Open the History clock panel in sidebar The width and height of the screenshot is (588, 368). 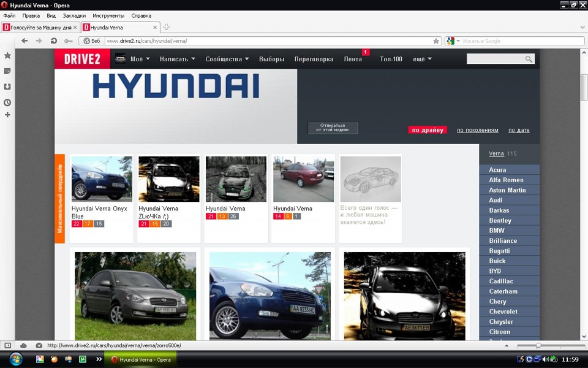click(7, 102)
